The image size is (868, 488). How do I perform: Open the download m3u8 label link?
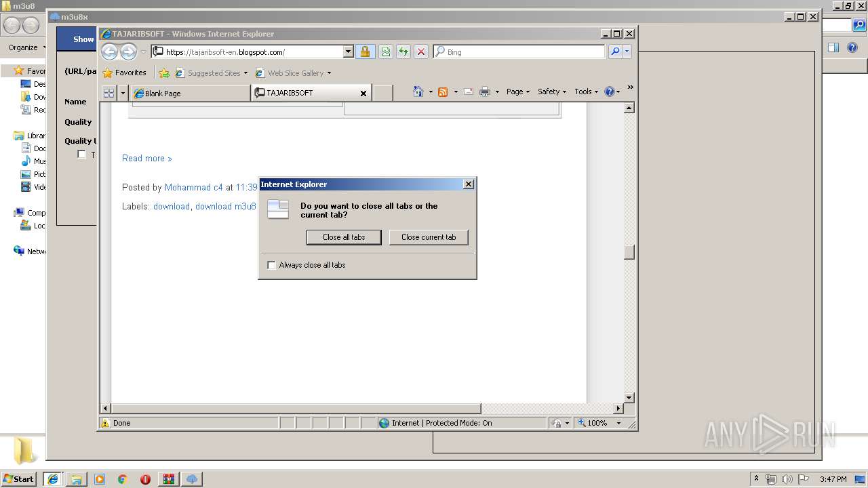(226, 206)
